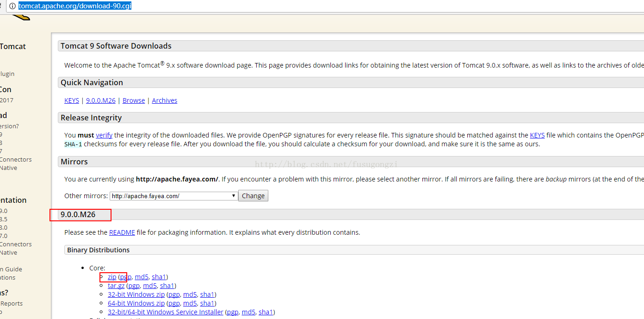Download the Core zip distribution
The width and height of the screenshot is (644, 319).
[112, 277]
